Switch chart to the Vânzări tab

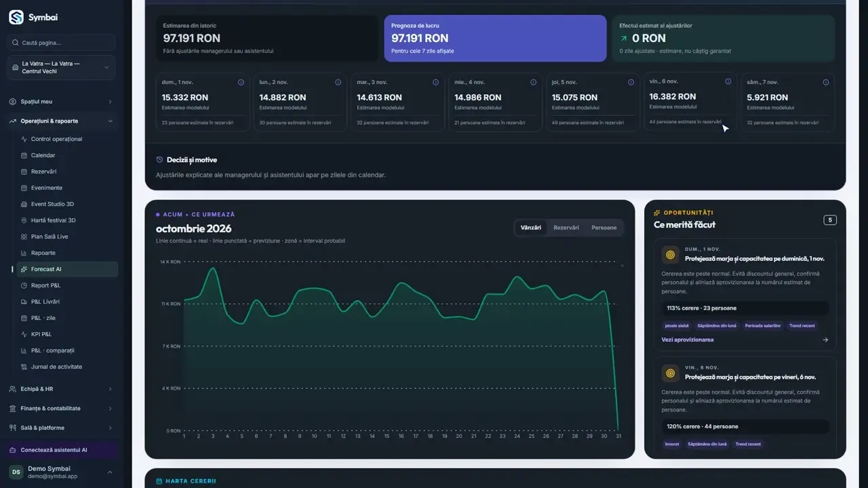tap(531, 228)
